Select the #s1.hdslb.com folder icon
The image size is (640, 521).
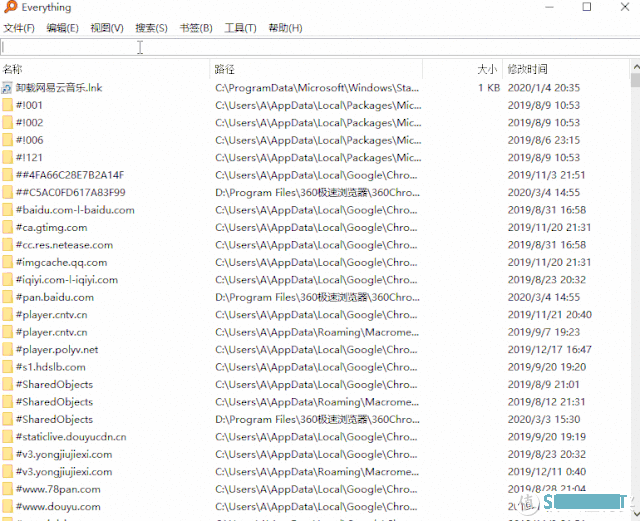7,367
